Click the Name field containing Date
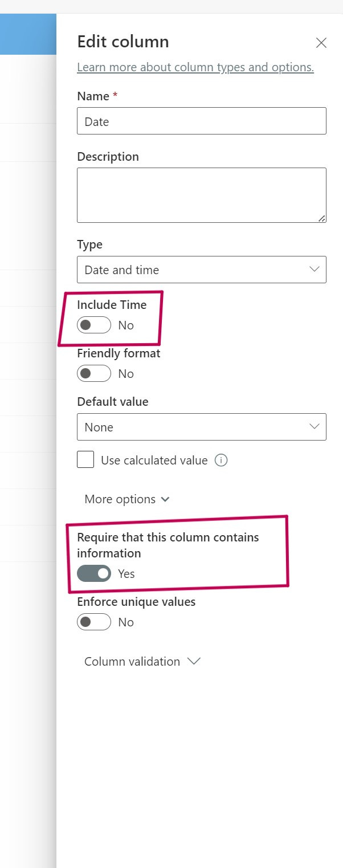 [x=202, y=121]
